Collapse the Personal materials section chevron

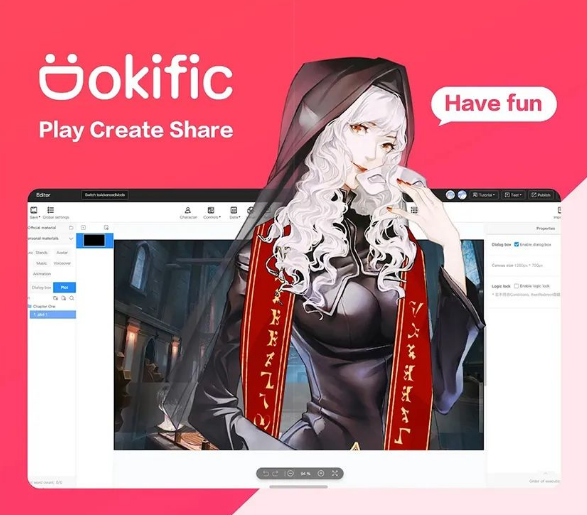(71, 239)
